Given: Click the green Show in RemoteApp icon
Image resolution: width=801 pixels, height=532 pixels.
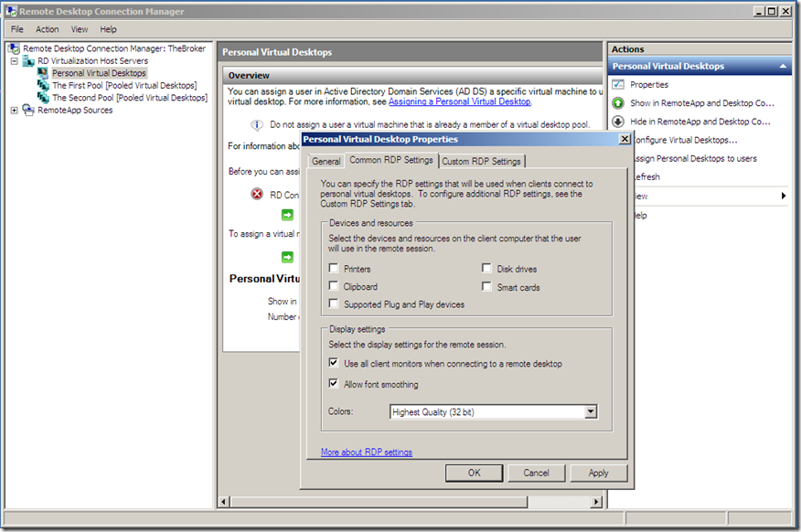Looking at the screenshot, I should click(x=618, y=101).
